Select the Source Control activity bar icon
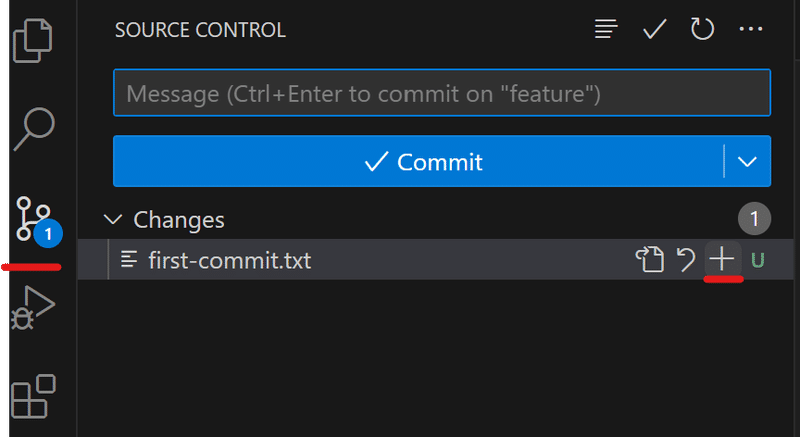This screenshot has height=437, width=800. click(37, 220)
